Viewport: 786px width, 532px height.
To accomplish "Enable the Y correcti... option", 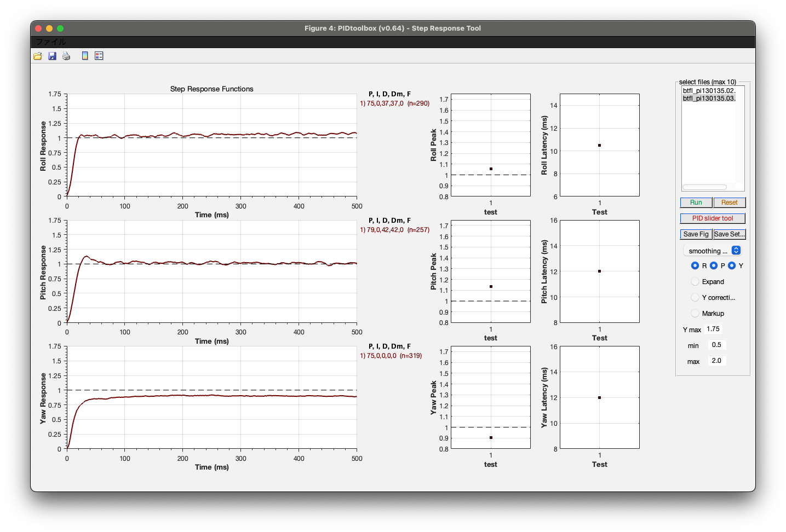I will [695, 297].
